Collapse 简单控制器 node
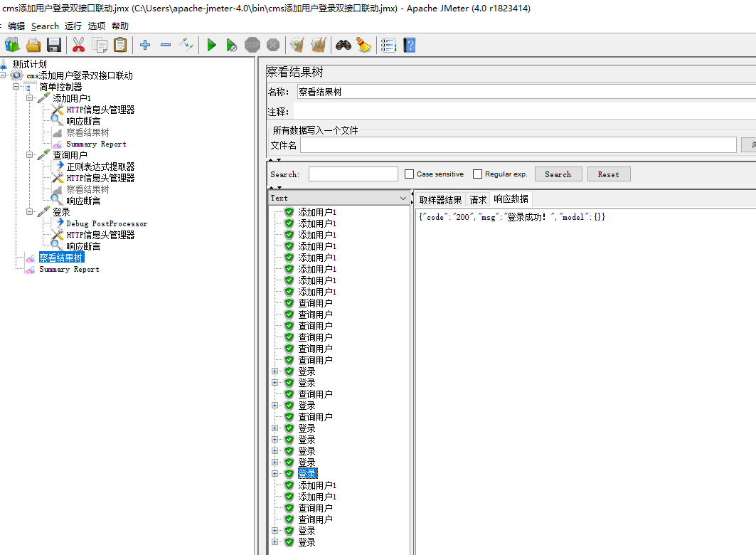Viewport: 756px width, 555px height. [x=16, y=87]
